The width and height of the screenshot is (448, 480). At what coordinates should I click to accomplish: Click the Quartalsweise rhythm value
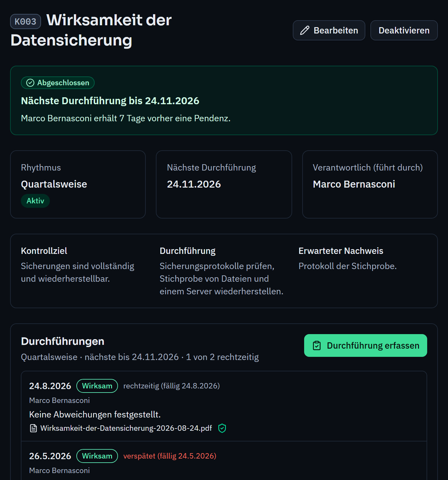[54, 184]
